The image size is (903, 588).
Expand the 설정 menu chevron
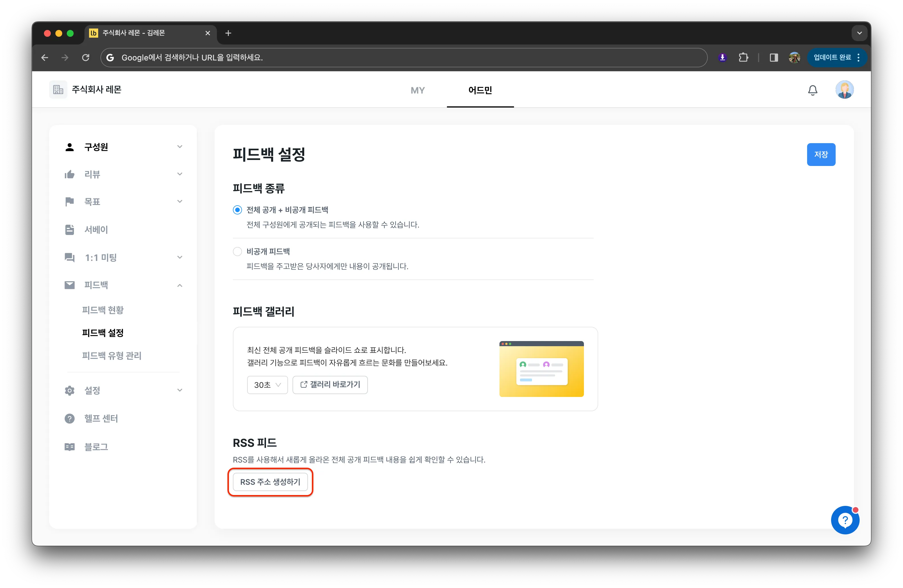point(180,390)
